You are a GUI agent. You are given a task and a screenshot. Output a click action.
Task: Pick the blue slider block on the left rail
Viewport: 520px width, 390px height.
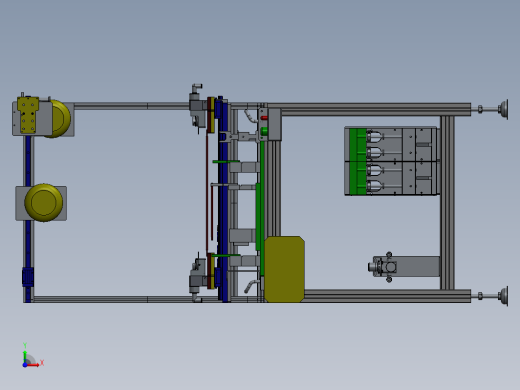[28, 277]
